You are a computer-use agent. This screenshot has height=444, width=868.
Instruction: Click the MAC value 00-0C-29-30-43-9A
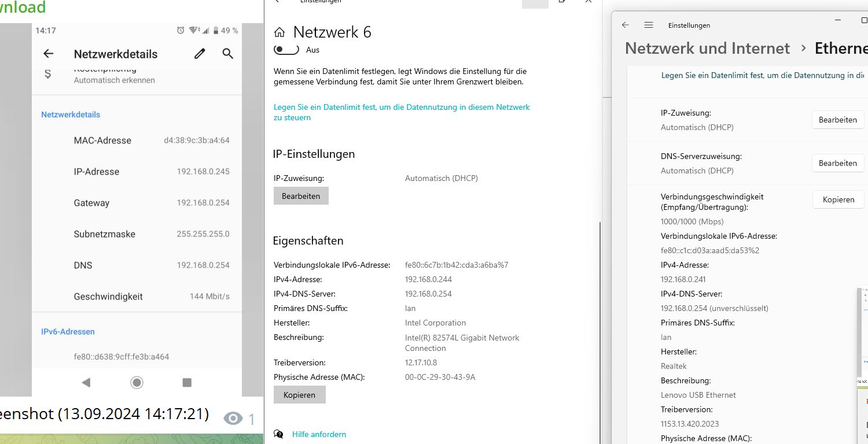pos(440,377)
